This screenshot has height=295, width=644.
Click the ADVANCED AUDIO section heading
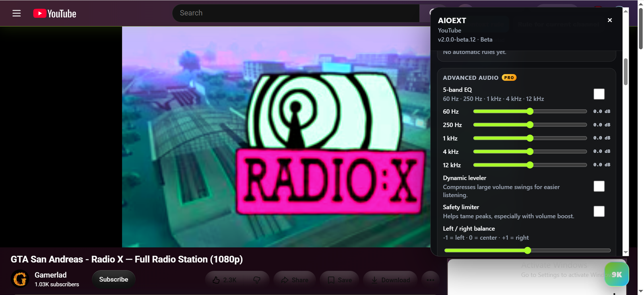click(471, 78)
